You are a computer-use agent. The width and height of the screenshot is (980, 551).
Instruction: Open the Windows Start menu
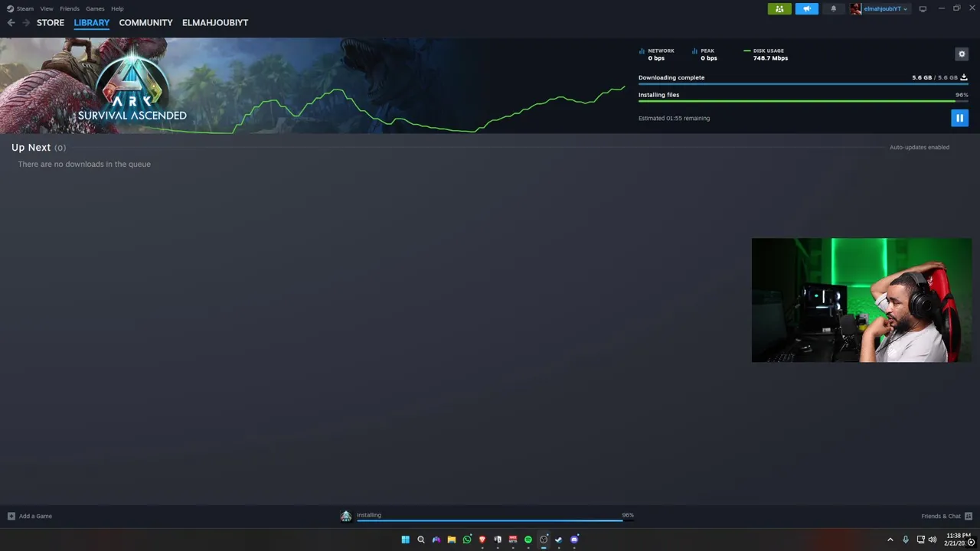pyautogui.click(x=405, y=540)
